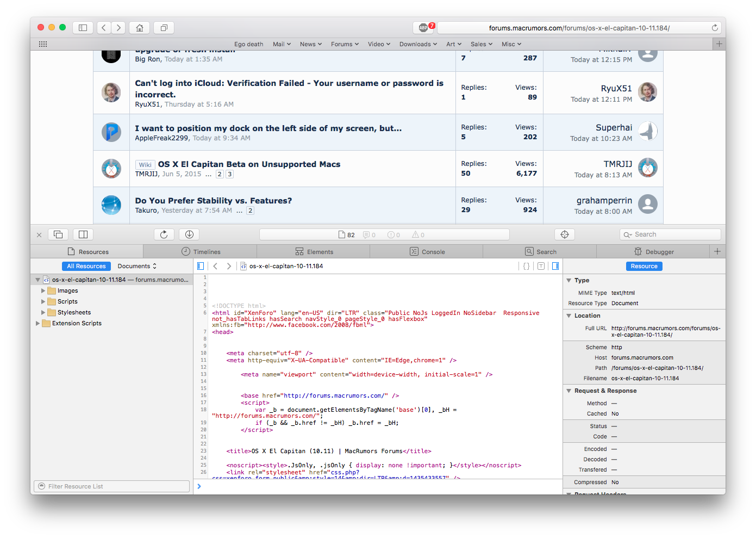Screen dimensions: 756x538
Task: Add new inspector tab
Action: click(x=717, y=251)
